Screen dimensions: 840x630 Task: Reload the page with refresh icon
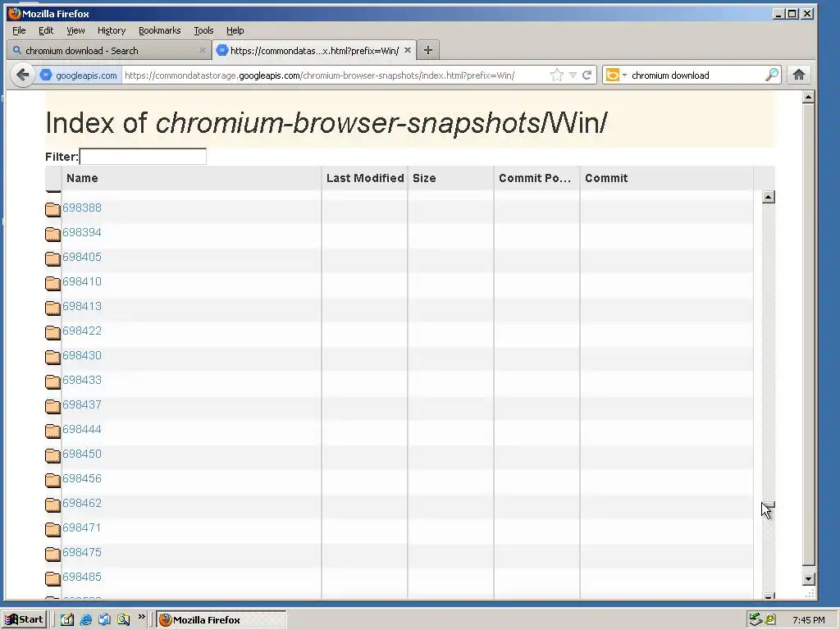(x=587, y=75)
